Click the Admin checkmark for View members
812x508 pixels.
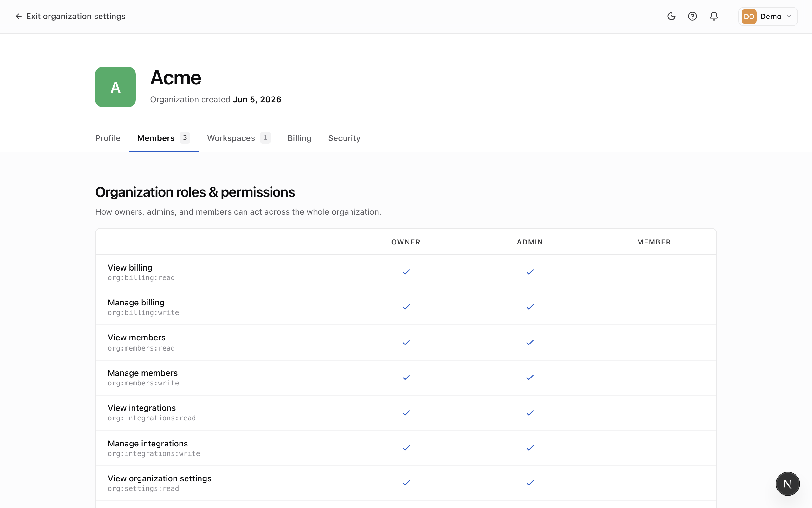click(x=530, y=342)
